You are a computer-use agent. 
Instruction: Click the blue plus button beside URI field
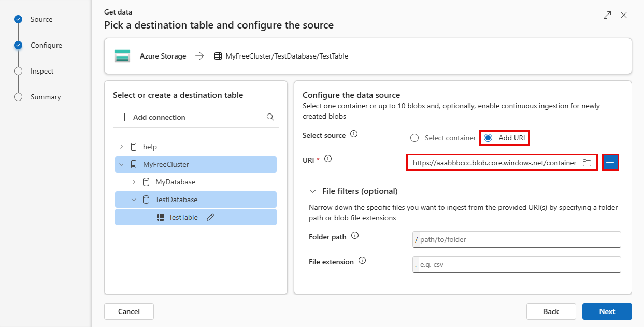point(610,163)
